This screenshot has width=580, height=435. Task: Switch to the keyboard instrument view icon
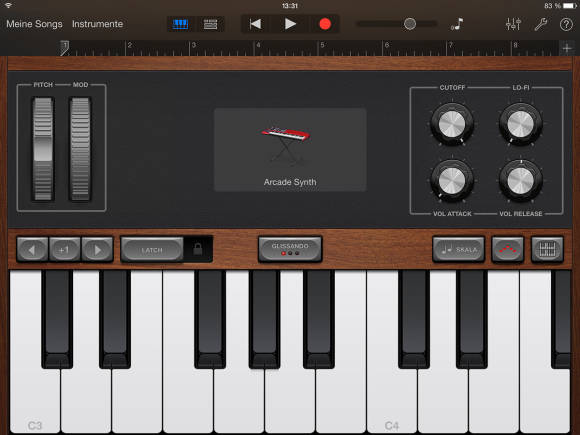click(181, 24)
